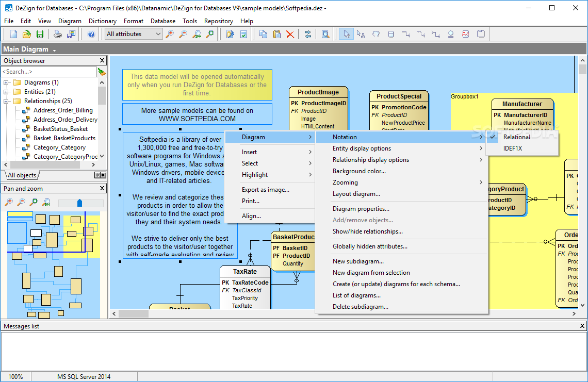Click the Paste clipboard icon
Viewport: 588px width, 382px height.
[277, 34]
